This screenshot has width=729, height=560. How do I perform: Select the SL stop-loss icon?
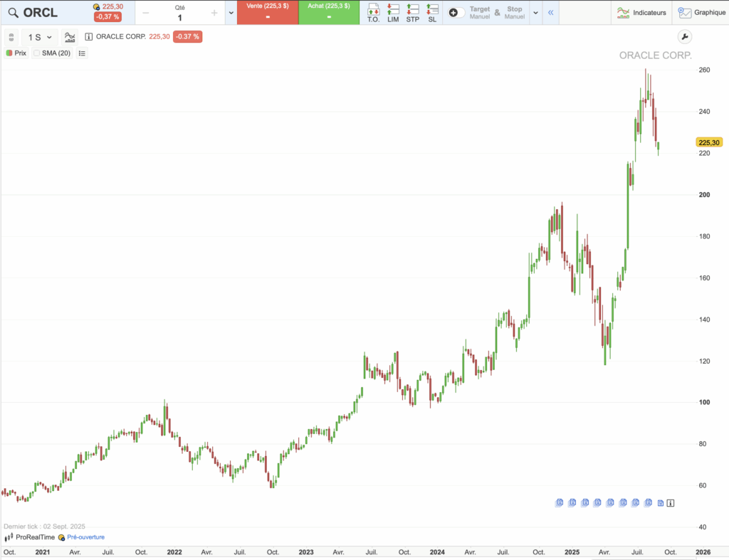point(432,12)
